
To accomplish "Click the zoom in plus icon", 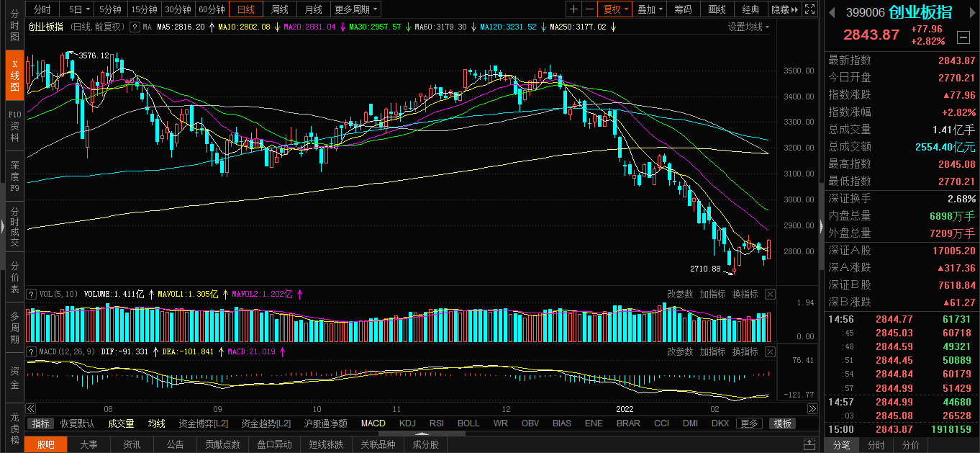I will 573,9.
